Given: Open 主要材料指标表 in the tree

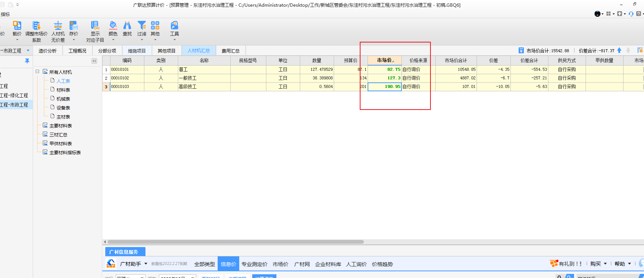Looking at the screenshot, I should tap(65, 152).
